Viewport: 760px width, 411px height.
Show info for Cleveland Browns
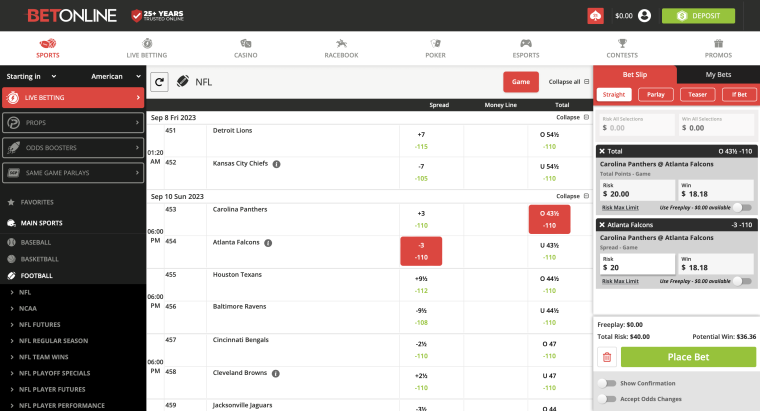276,374
